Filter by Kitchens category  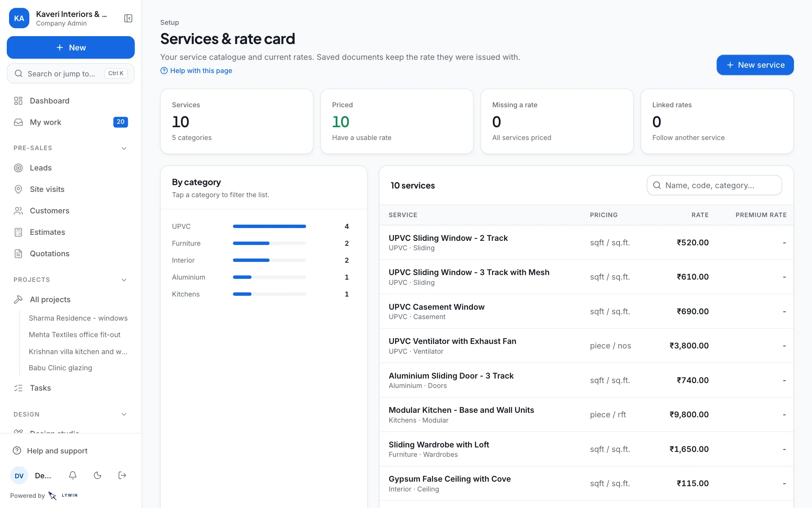261,294
